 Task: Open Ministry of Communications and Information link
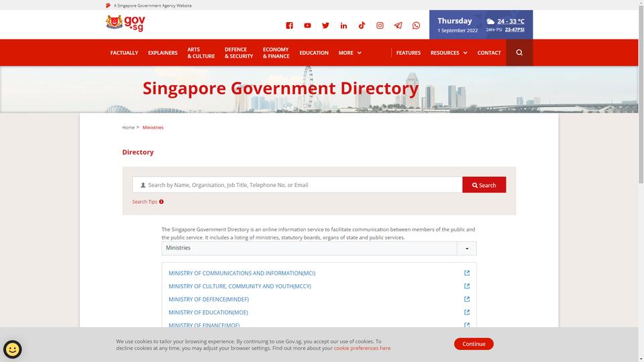pos(242,274)
